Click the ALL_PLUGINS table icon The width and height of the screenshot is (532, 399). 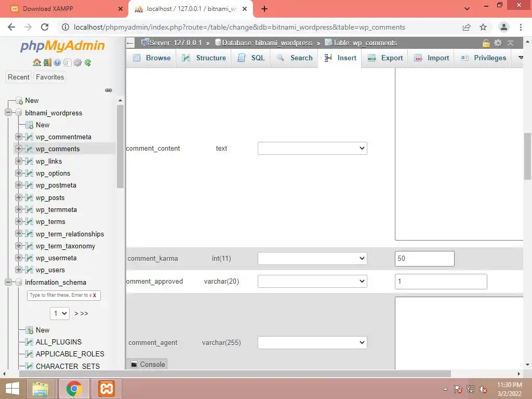point(30,342)
